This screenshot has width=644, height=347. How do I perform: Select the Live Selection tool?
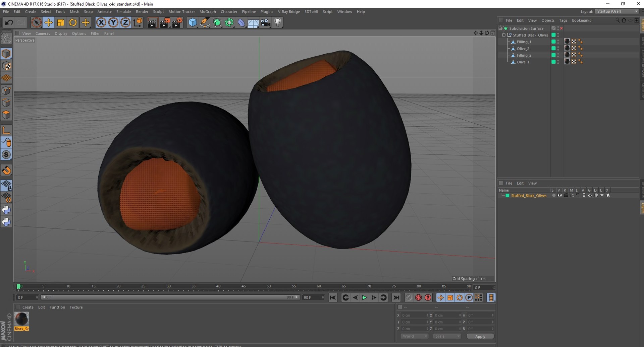(36, 22)
